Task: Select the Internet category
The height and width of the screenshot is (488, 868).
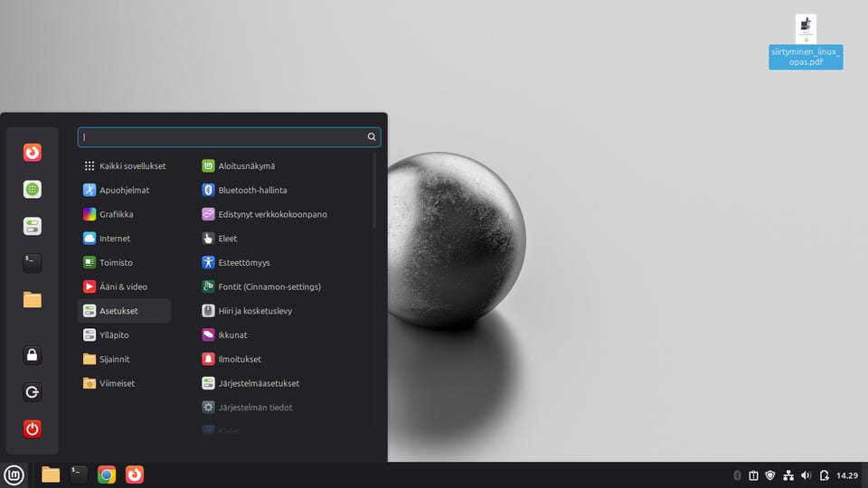Action: click(x=125, y=239)
